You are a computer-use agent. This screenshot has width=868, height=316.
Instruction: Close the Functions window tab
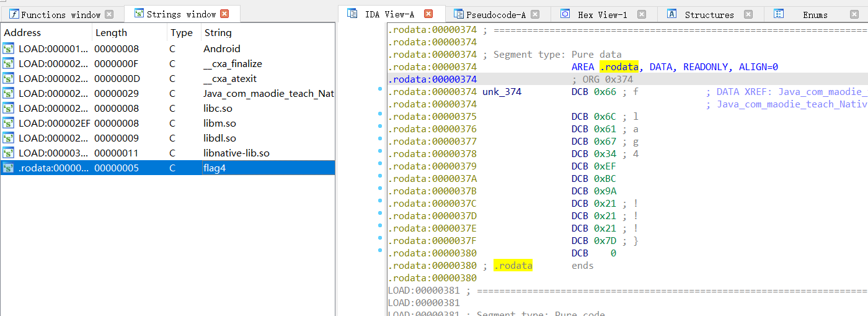pyautogui.click(x=109, y=14)
